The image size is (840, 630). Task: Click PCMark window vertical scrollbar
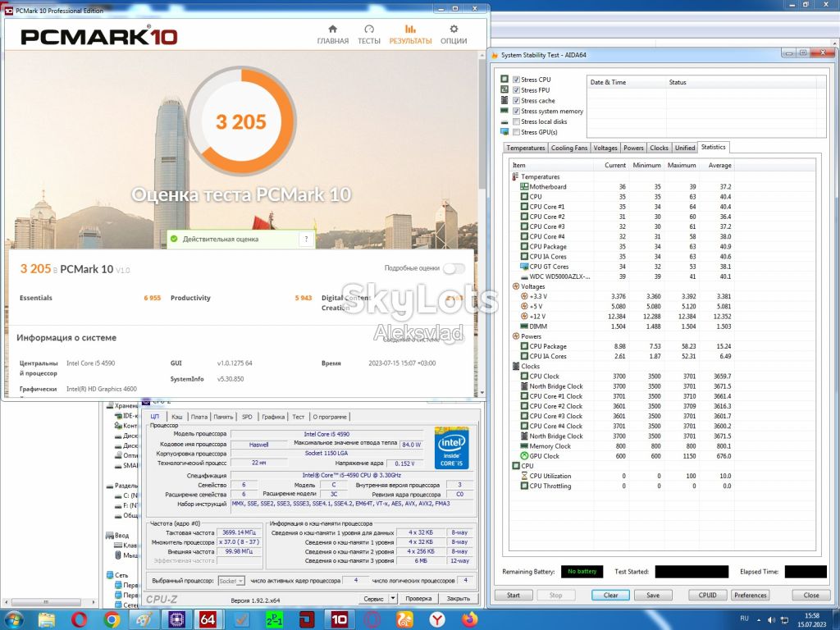click(482, 123)
